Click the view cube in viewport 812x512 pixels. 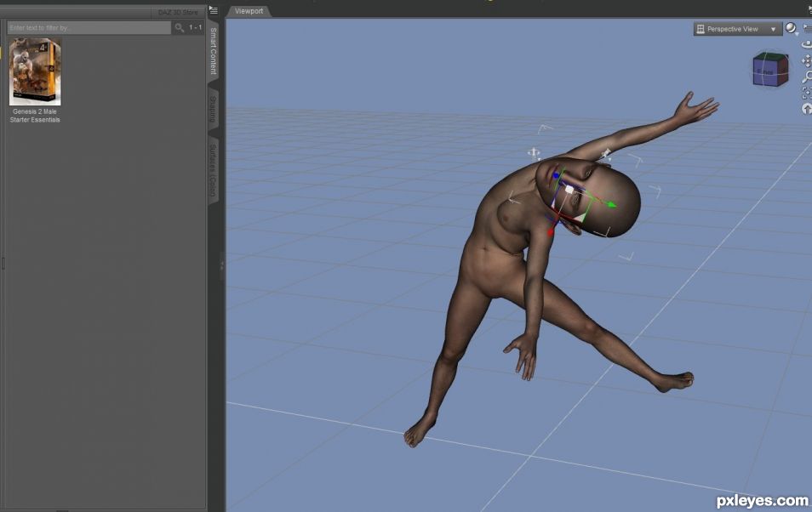[770, 70]
